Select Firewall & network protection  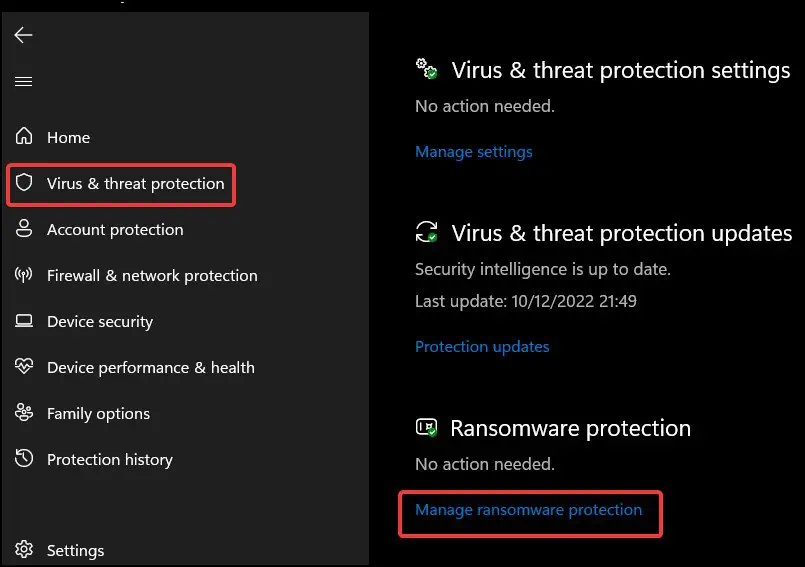152,276
